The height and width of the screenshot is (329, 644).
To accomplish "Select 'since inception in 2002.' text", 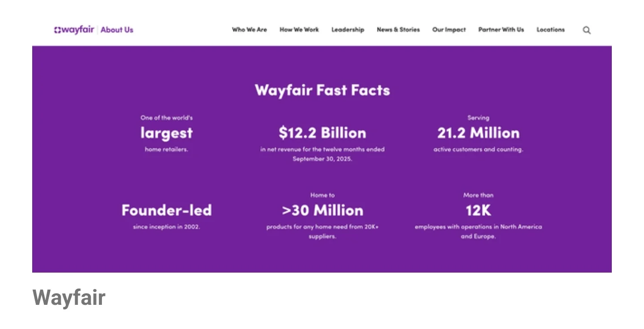I will [166, 226].
